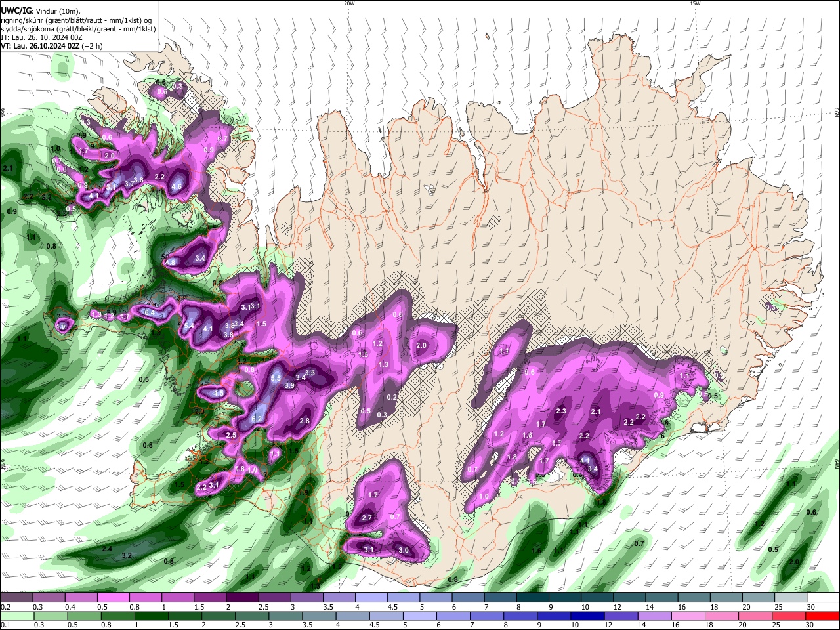Select the 5.1 value on the map
This screenshot has height=630, width=840.
pos(111,187)
